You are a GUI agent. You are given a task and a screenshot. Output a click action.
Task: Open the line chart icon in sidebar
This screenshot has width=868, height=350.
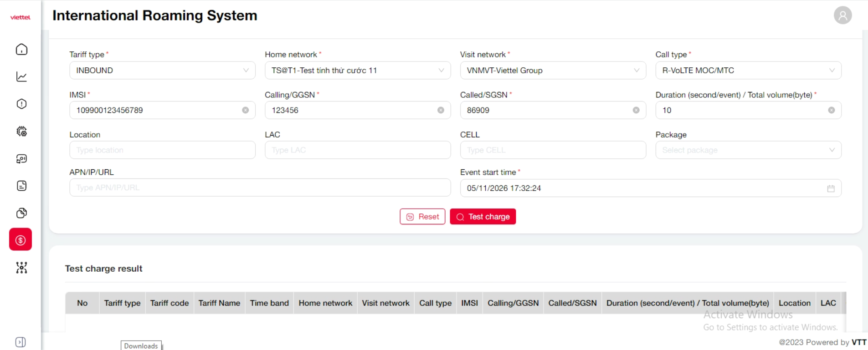[21, 77]
